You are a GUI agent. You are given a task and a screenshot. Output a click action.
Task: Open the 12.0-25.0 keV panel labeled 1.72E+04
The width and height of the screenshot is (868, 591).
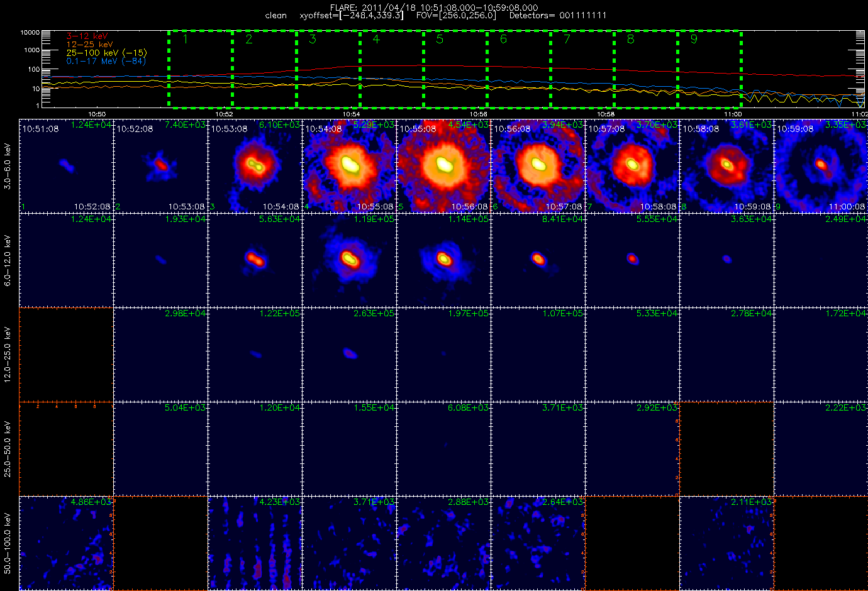821,354
